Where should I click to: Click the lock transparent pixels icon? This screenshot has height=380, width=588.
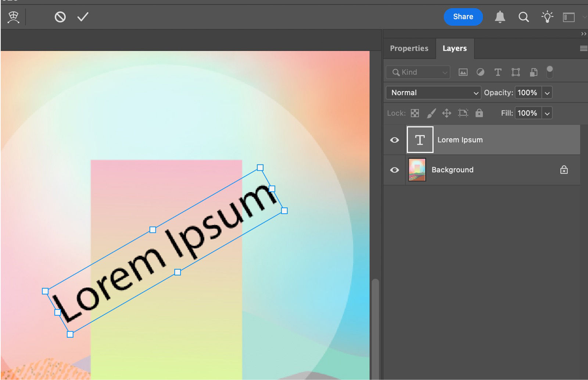point(415,113)
